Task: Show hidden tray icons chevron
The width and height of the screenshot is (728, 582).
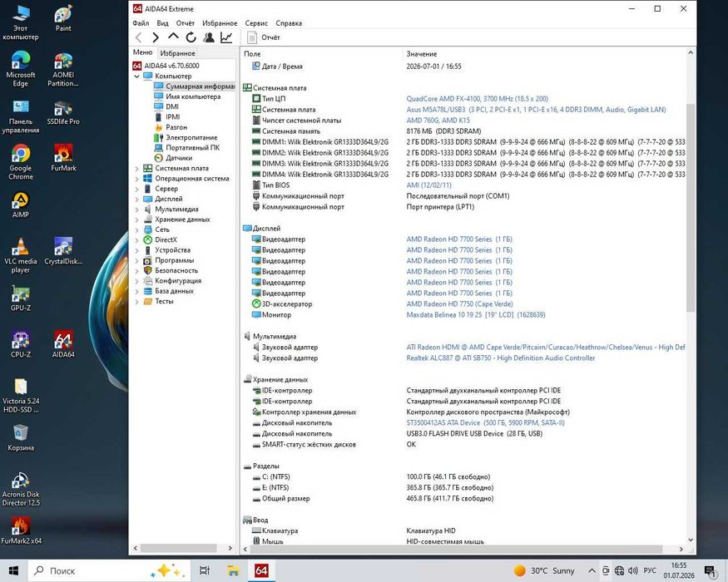Action: tap(592, 570)
